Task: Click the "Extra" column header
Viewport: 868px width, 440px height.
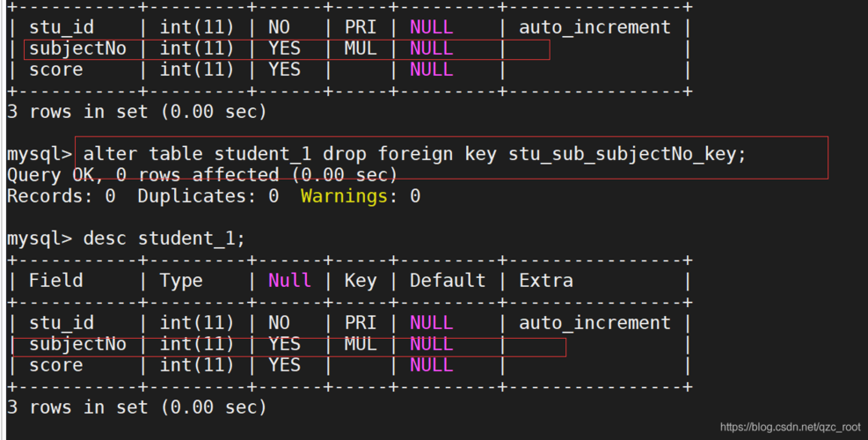Action: pyautogui.click(x=546, y=281)
